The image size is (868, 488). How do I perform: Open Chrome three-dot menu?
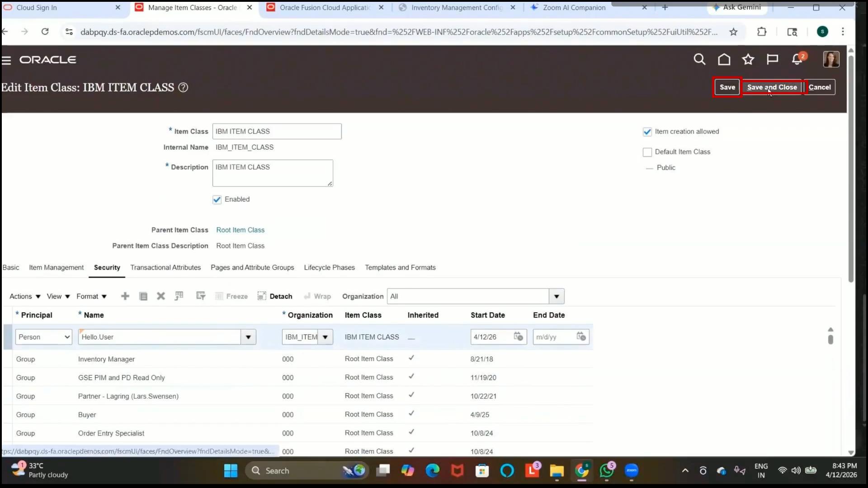843,32
